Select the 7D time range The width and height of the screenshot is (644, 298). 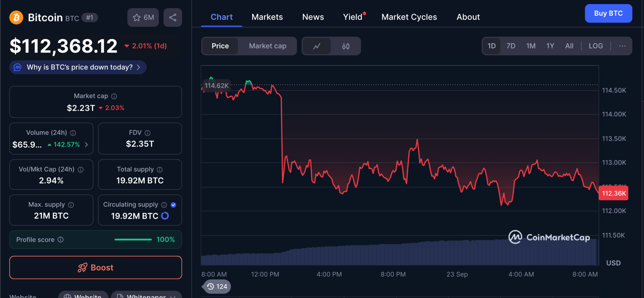pyautogui.click(x=511, y=46)
